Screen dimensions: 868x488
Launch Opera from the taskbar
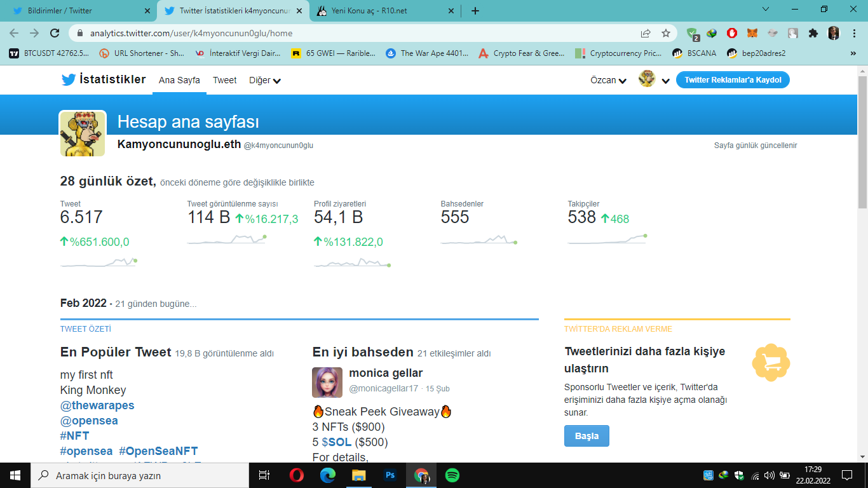(296, 475)
